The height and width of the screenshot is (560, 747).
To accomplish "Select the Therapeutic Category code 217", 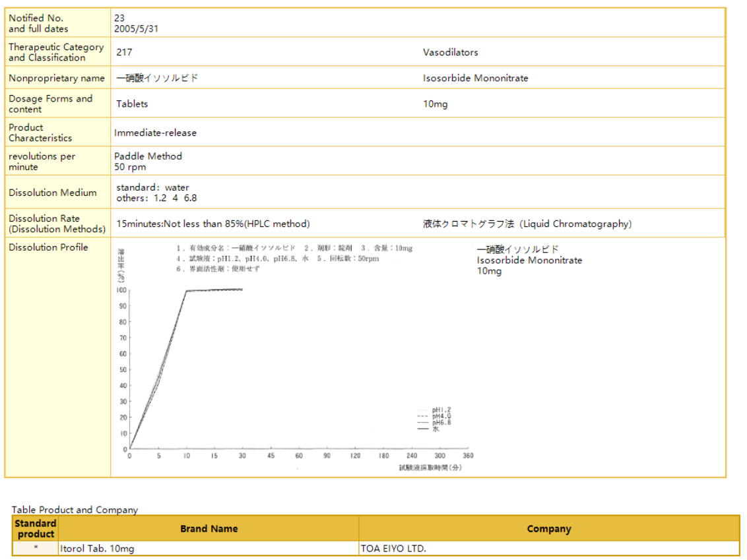I will point(124,52).
